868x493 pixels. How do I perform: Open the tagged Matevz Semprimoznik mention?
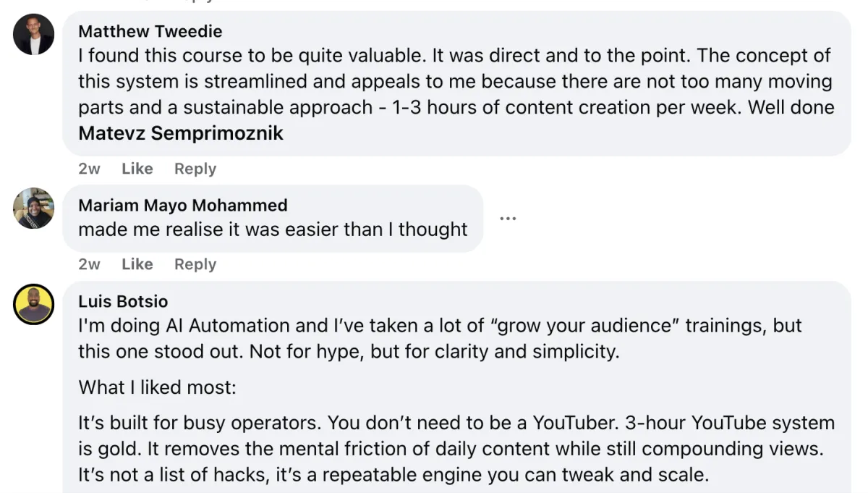(x=181, y=133)
